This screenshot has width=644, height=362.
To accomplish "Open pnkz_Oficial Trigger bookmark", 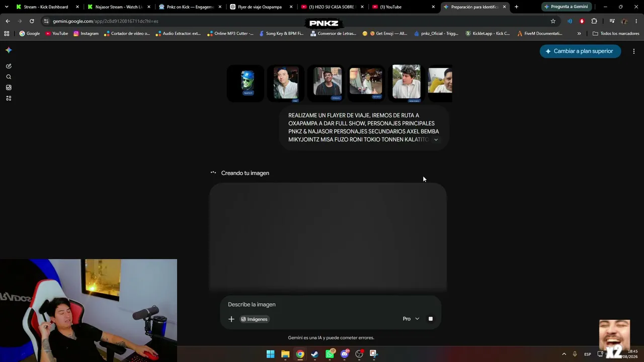I will click(x=436, y=34).
